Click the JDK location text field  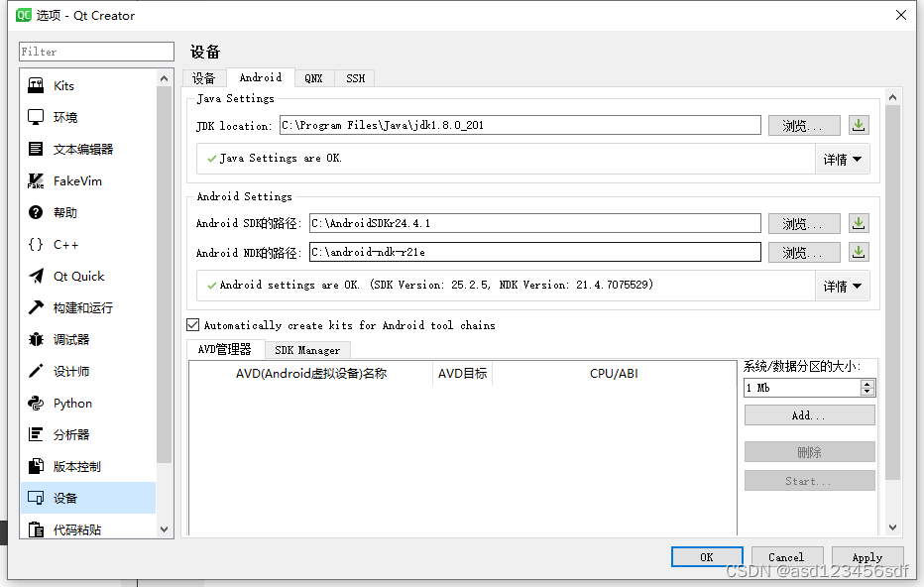tap(520, 125)
